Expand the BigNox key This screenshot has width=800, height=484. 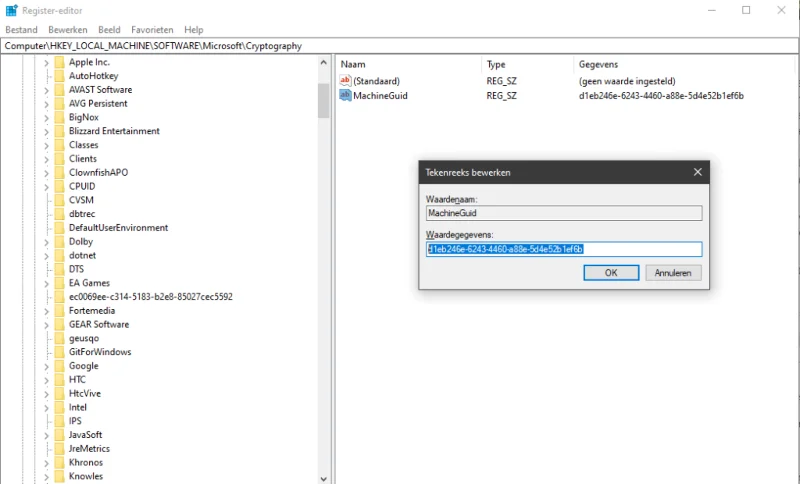[x=46, y=117]
